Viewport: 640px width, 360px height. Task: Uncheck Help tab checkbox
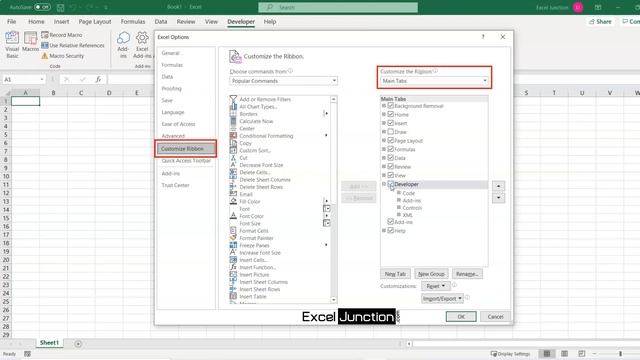tap(391, 230)
